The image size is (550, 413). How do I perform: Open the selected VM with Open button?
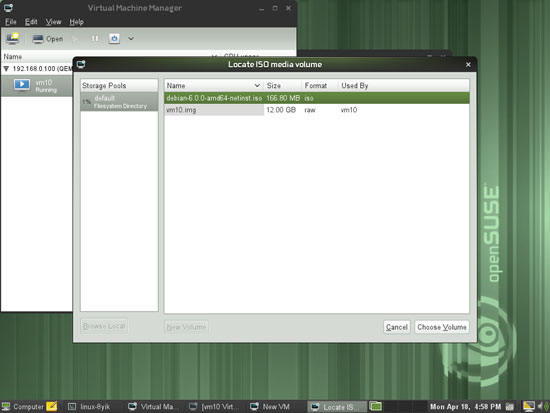[x=48, y=39]
